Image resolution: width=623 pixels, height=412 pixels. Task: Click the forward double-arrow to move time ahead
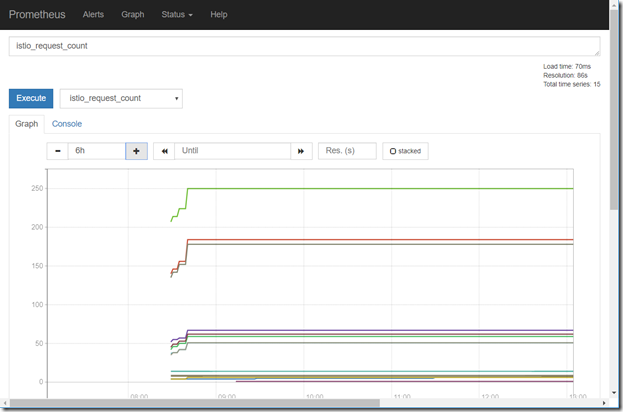(x=299, y=151)
